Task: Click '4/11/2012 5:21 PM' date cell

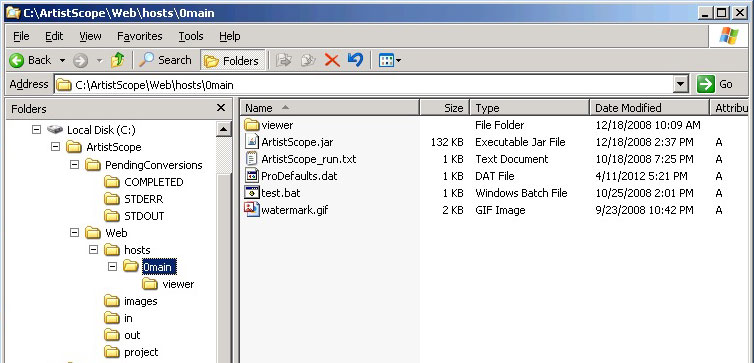Action: 641,176
